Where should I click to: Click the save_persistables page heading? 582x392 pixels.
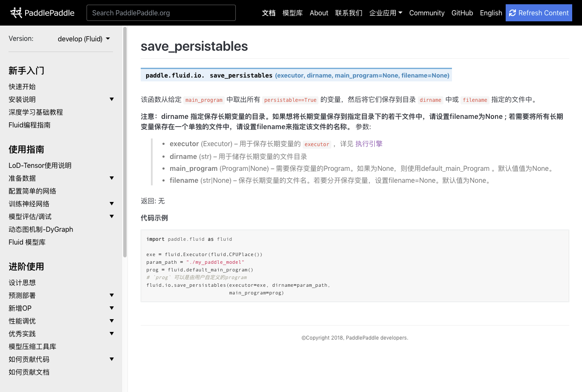click(x=194, y=46)
